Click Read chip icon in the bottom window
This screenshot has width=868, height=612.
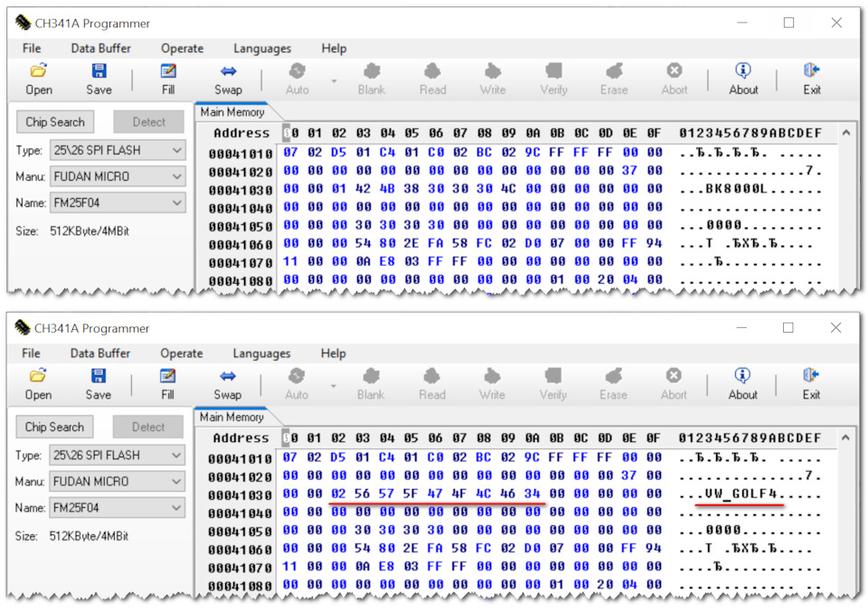pos(432,384)
